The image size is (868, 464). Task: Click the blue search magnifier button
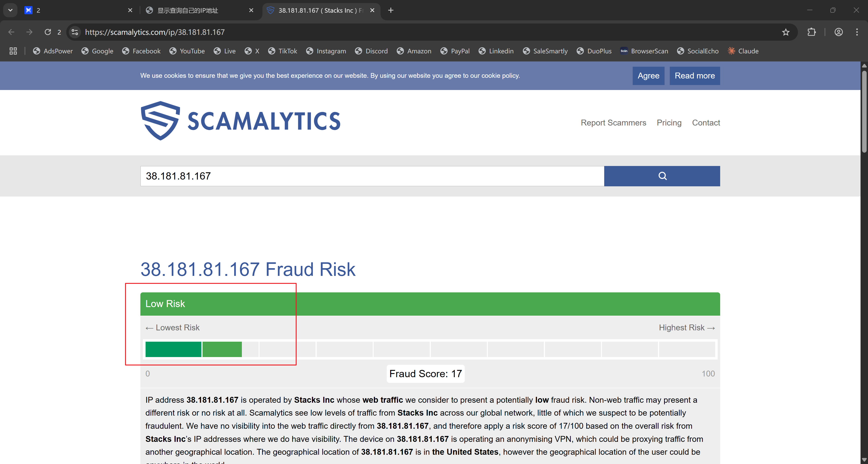pos(662,176)
